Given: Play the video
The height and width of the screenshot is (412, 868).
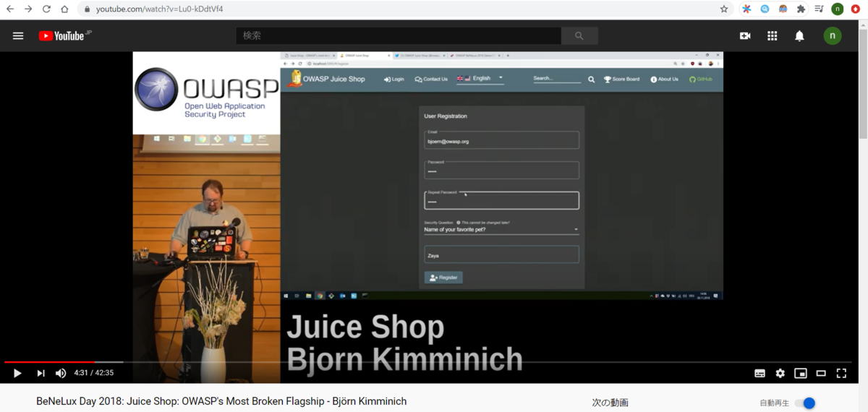Looking at the screenshot, I should pos(17,373).
